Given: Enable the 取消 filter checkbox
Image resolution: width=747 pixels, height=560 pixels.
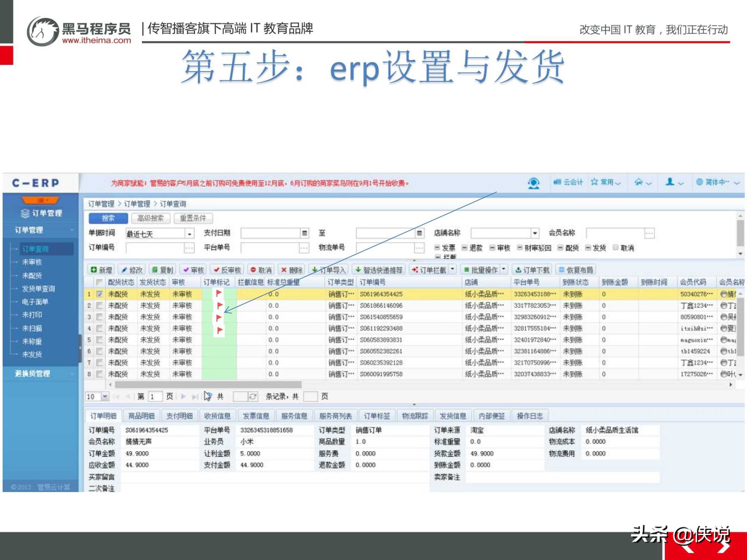Looking at the screenshot, I should [x=616, y=248].
